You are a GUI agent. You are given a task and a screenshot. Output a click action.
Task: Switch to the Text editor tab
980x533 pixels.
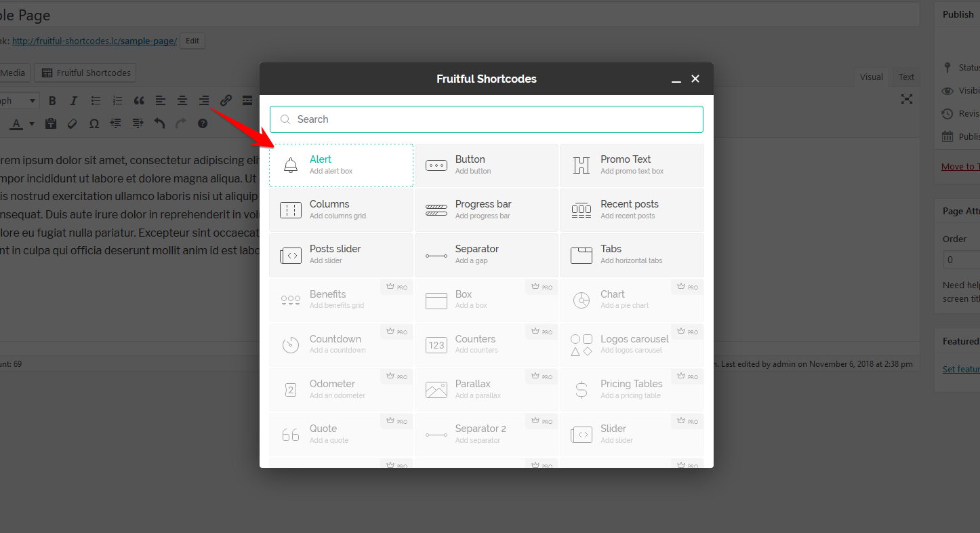(x=906, y=77)
